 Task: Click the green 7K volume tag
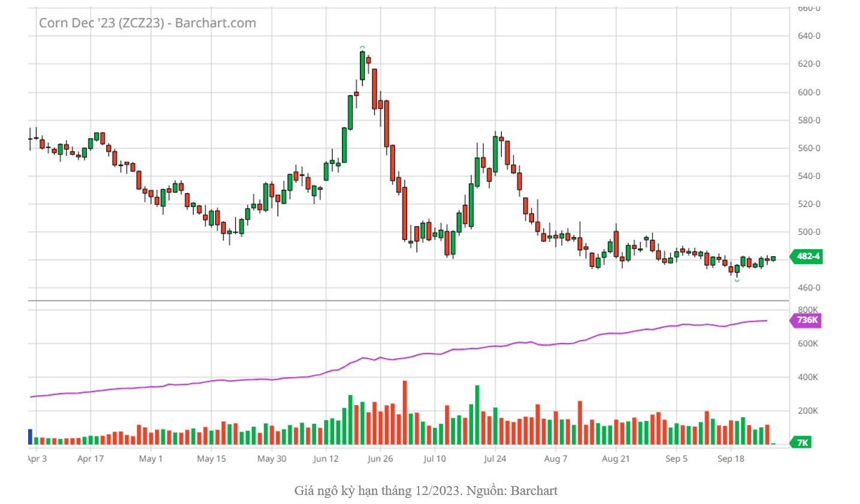pyautogui.click(x=801, y=443)
